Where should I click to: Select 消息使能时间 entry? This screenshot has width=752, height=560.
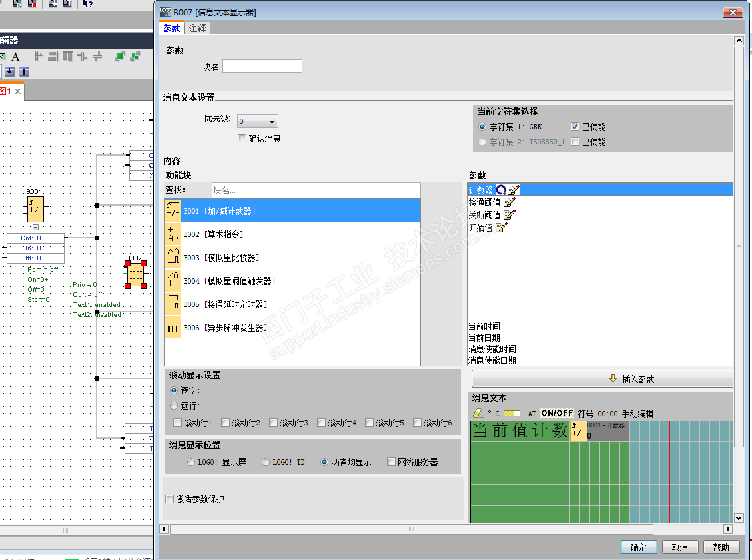(492, 349)
